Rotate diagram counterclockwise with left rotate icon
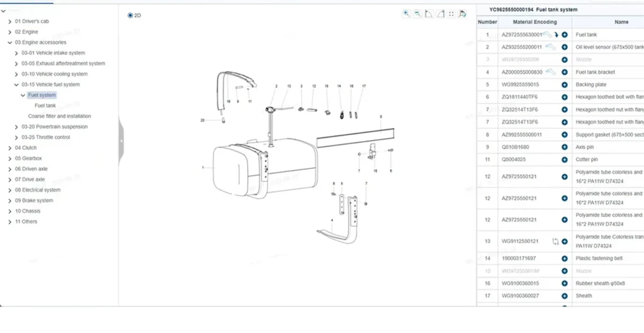Image resolution: width=644 pixels, height=333 pixels. point(429,14)
